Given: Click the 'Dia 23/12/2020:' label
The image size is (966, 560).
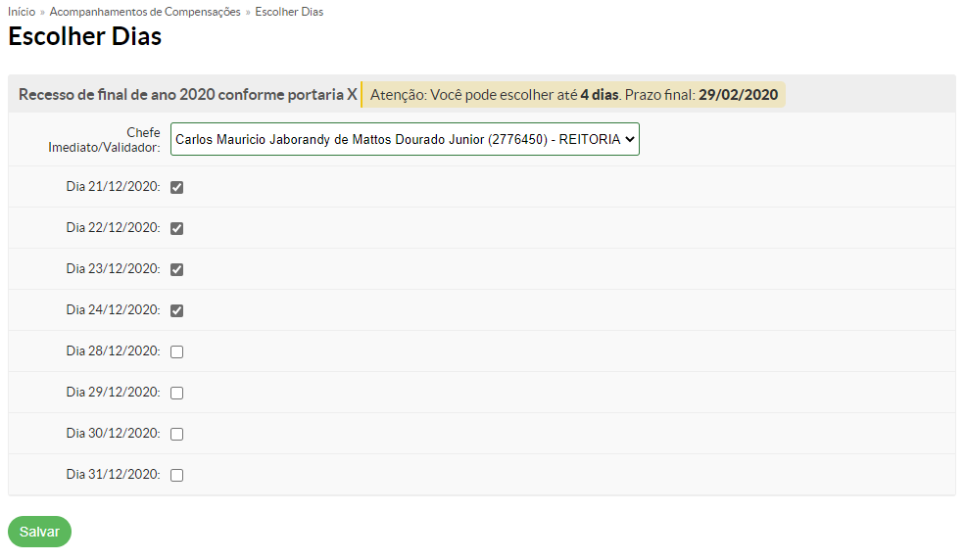Looking at the screenshot, I should point(114,269).
